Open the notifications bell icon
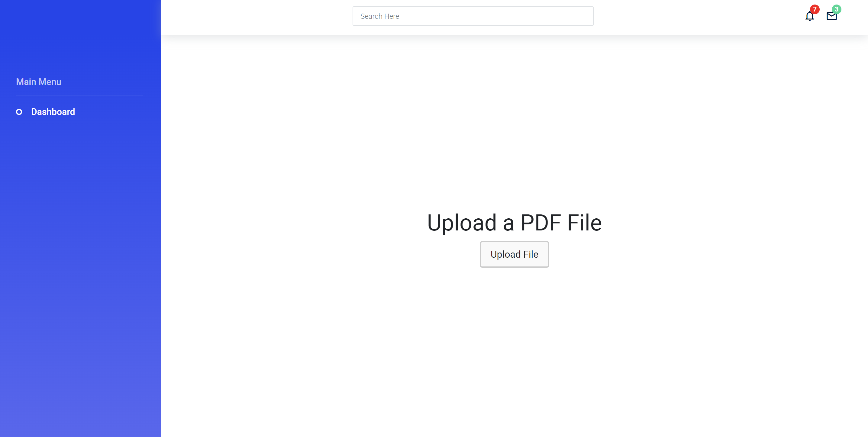This screenshot has height=437, width=868. [x=809, y=16]
